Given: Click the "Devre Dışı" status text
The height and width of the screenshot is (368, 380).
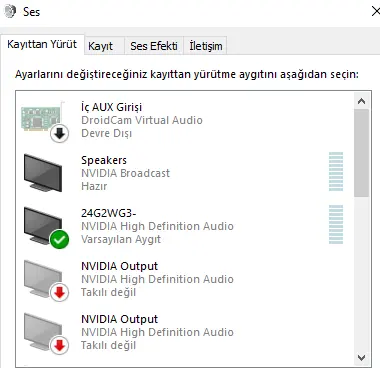Looking at the screenshot, I should pos(106,133).
